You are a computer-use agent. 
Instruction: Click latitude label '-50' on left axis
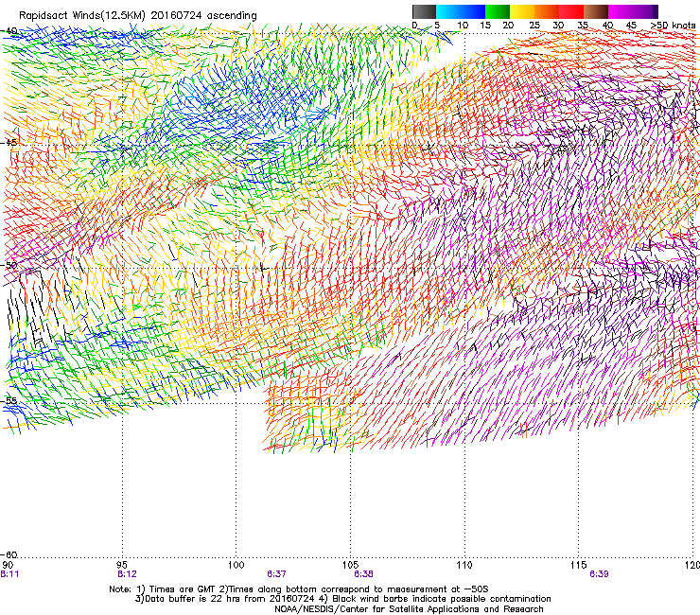tap(9, 265)
